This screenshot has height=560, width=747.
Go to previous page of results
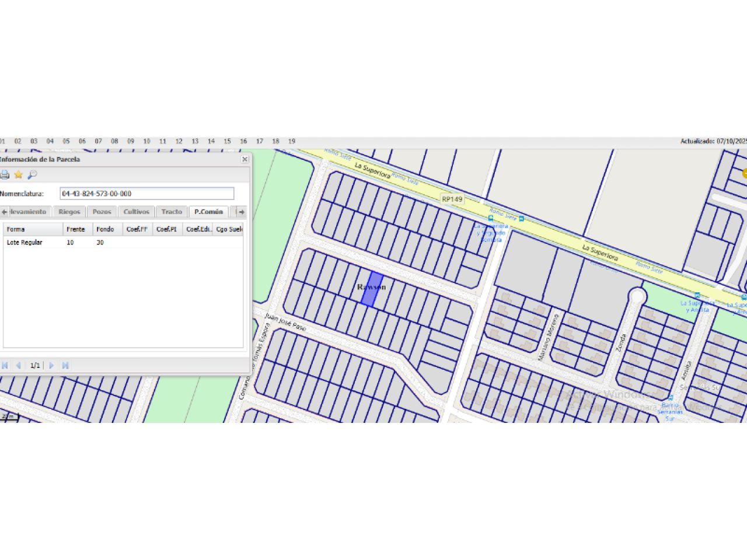(x=18, y=365)
